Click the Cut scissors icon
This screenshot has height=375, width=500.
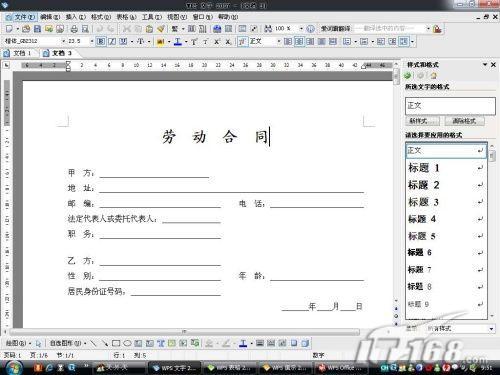[127, 29]
